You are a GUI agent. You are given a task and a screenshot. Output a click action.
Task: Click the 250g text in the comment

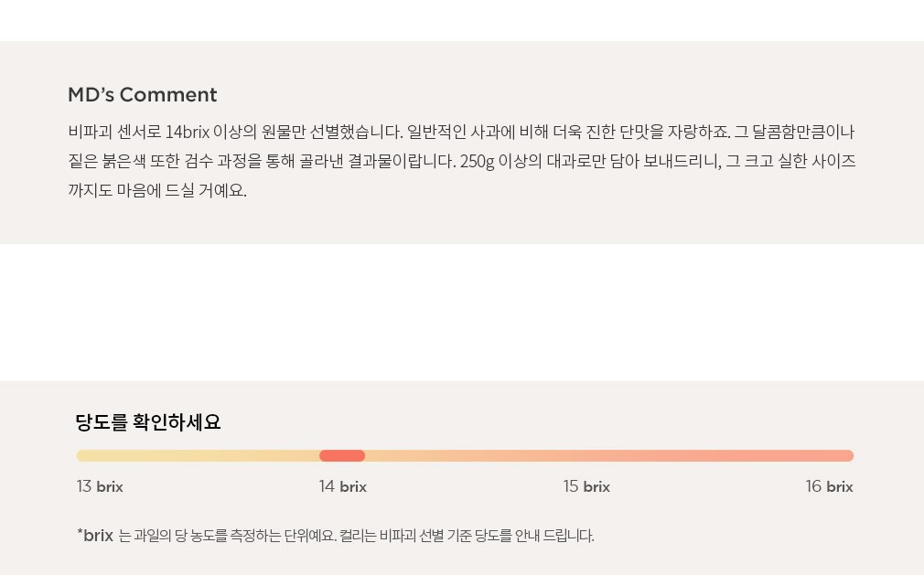[x=477, y=161]
